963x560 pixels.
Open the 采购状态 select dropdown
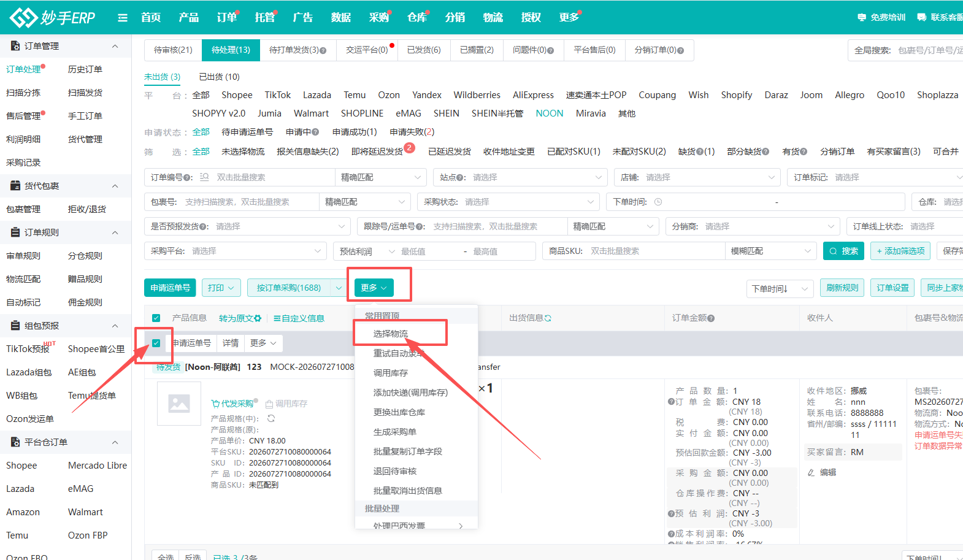[508, 202]
